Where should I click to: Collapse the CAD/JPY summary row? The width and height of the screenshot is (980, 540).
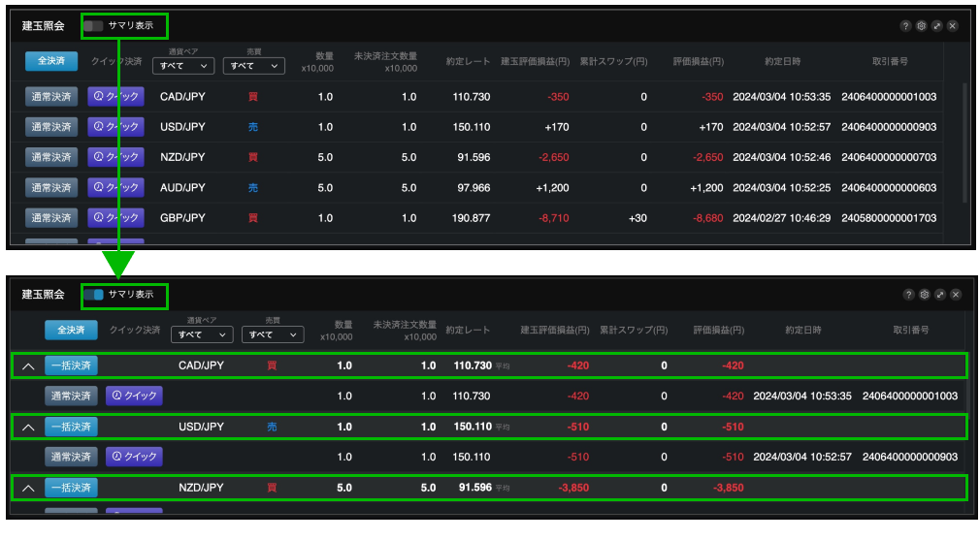pyautogui.click(x=28, y=366)
